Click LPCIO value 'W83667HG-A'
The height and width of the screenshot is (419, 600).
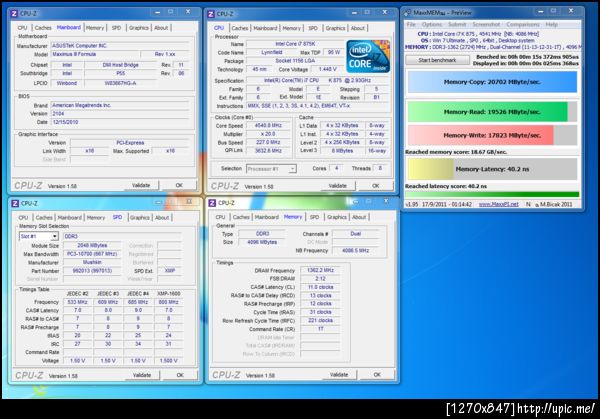pos(121,83)
